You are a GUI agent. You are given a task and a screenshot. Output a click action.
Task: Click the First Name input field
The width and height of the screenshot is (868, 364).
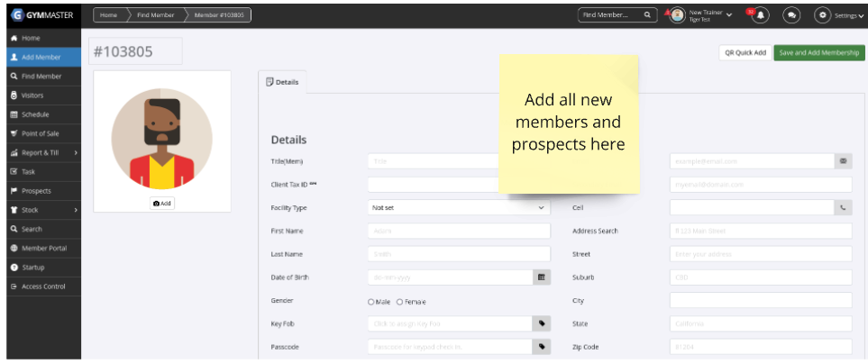[x=458, y=231]
